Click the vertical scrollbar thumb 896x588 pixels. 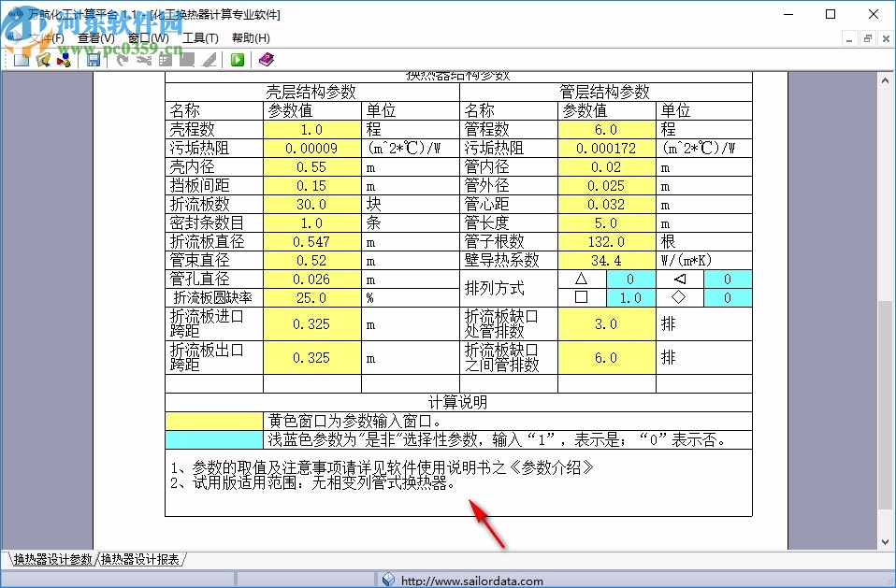885,404
